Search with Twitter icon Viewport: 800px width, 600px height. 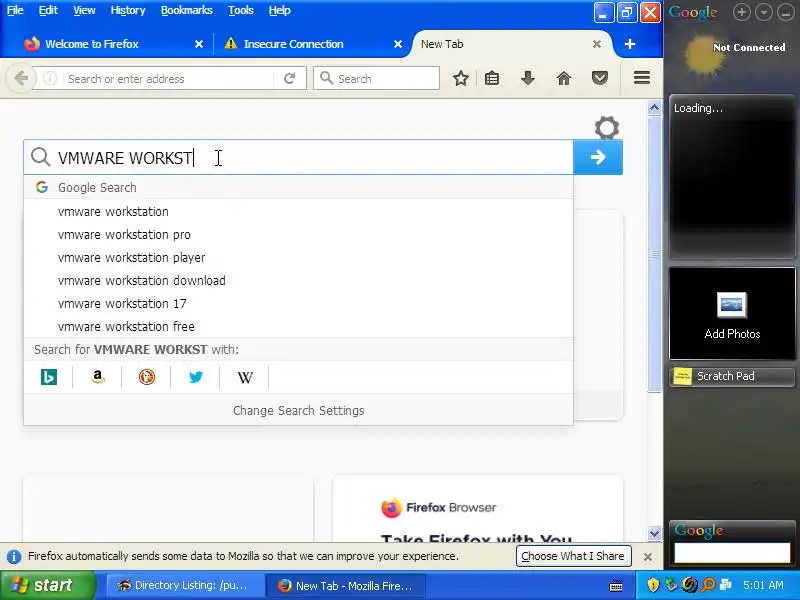coord(195,377)
